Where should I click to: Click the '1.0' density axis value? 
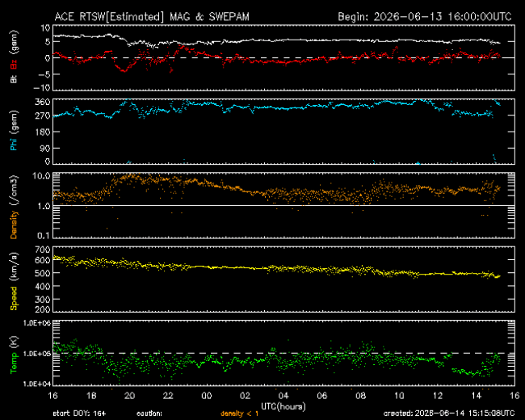44,206
